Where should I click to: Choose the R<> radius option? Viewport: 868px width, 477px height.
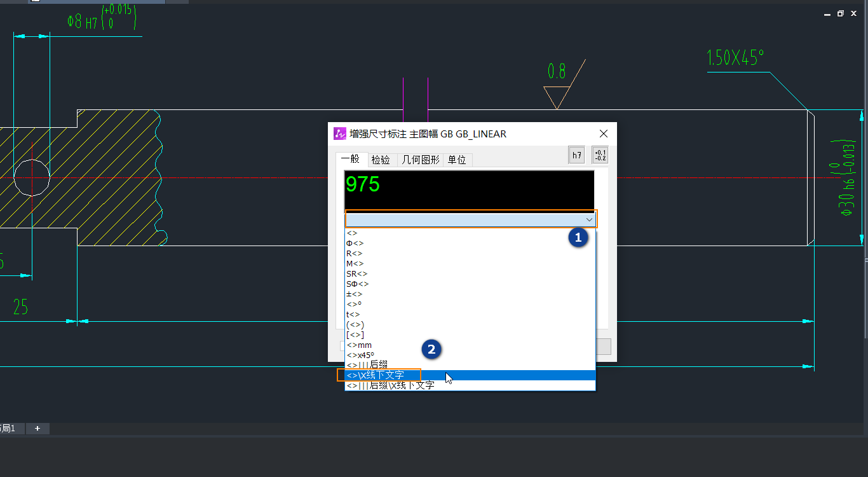[470, 253]
